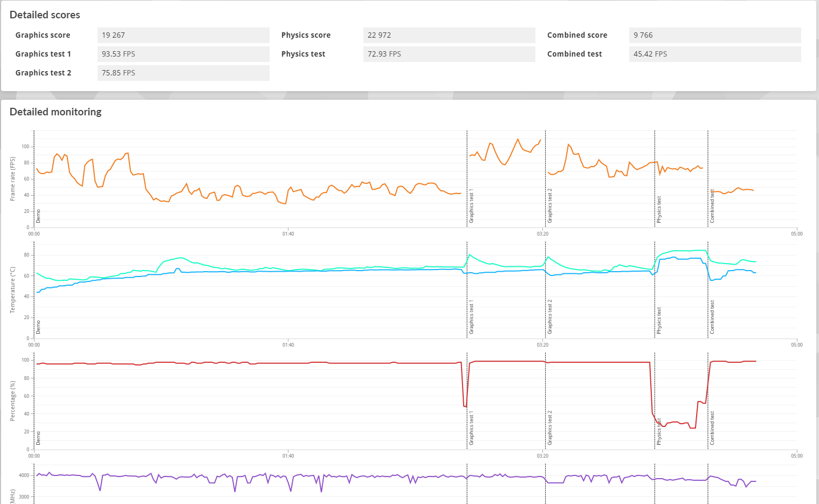Viewport: 819px width, 504px height.
Task: Click the Temperature (°C) axis label
Action: (x=12, y=290)
